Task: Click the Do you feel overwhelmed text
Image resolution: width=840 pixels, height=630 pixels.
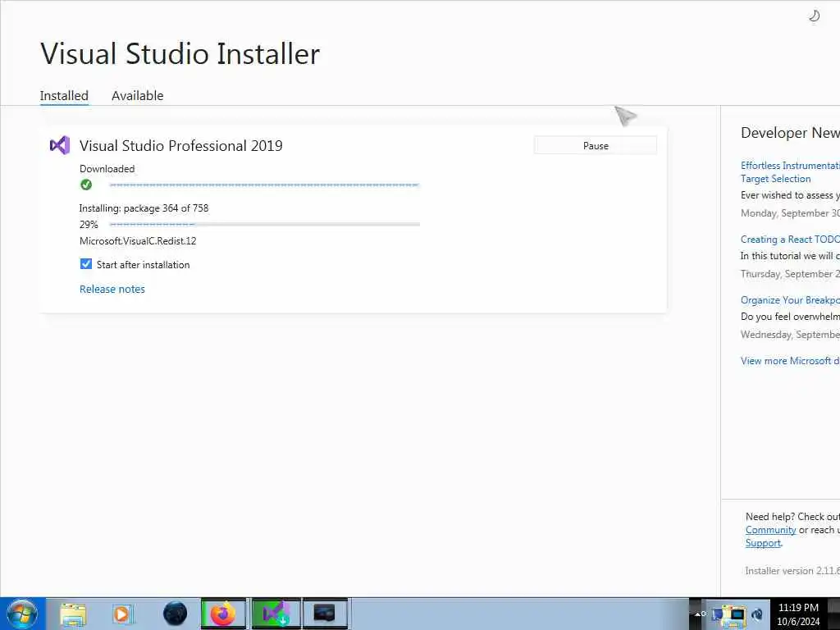Action: click(790, 316)
